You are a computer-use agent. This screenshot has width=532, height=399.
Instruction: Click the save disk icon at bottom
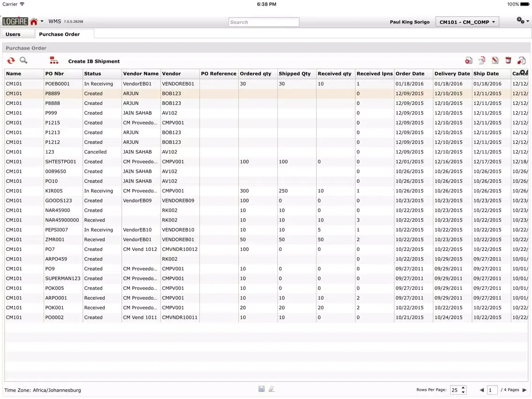261,389
